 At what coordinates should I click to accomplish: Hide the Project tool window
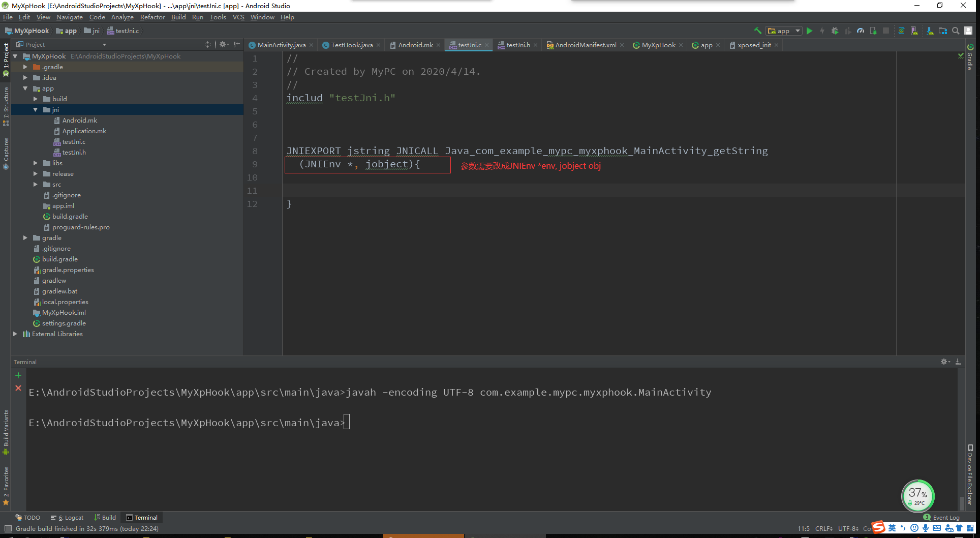[x=236, y=45]
